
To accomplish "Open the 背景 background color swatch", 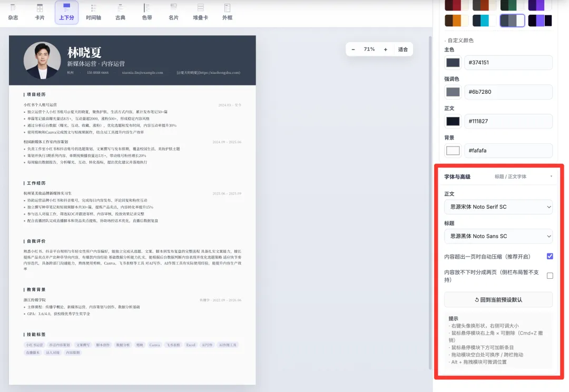I will 453,151.
